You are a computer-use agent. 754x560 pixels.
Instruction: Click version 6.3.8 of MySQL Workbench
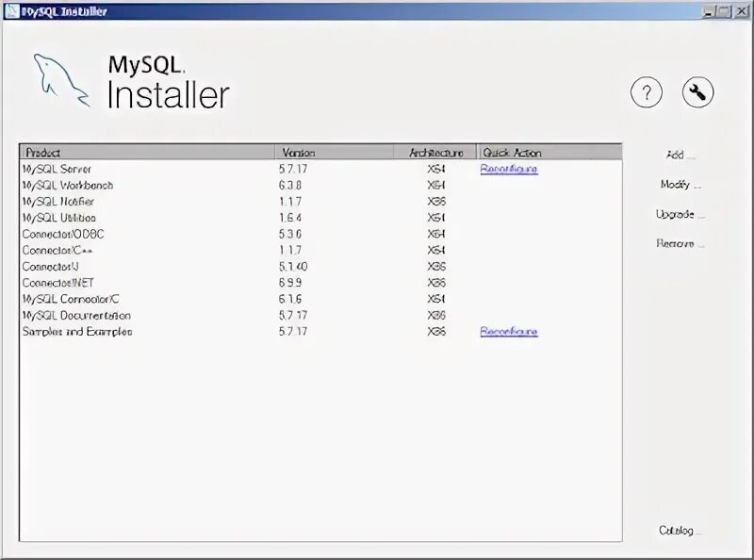tap(290, 185)
